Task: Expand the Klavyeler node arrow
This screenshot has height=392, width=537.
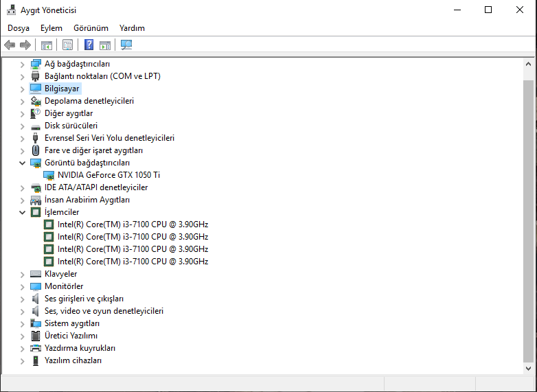Action: pyautogui.click(x=22, y=274)
